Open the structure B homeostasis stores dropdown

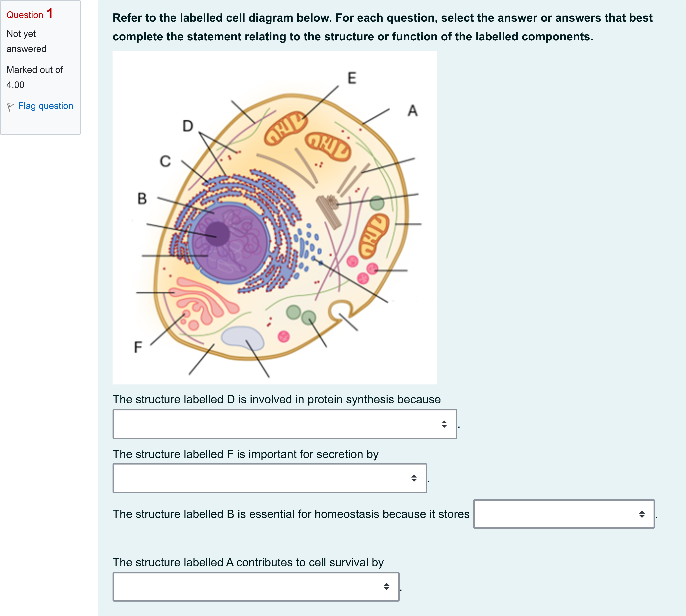pos(564,514)
